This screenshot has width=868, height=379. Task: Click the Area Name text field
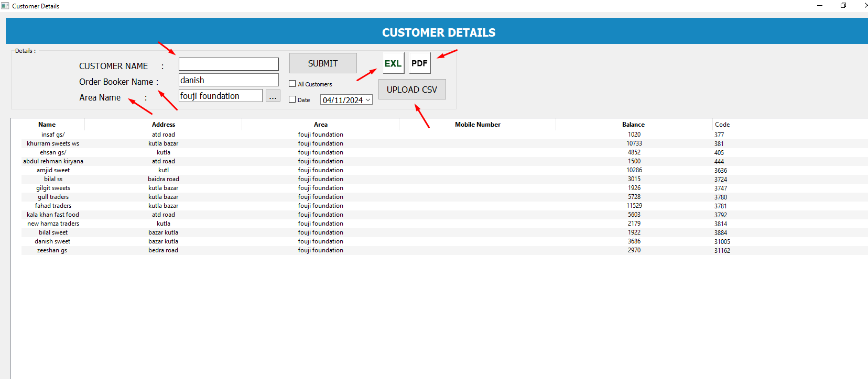tap(220, 96)
